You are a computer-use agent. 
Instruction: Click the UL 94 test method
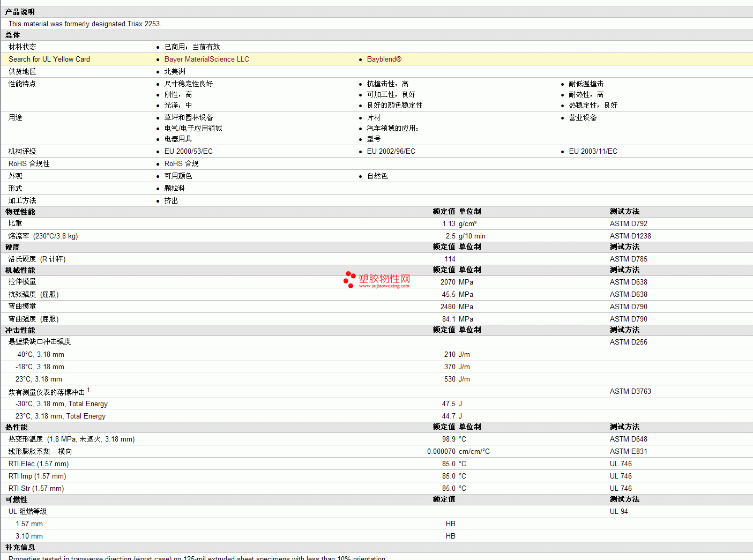click(618, 511)
